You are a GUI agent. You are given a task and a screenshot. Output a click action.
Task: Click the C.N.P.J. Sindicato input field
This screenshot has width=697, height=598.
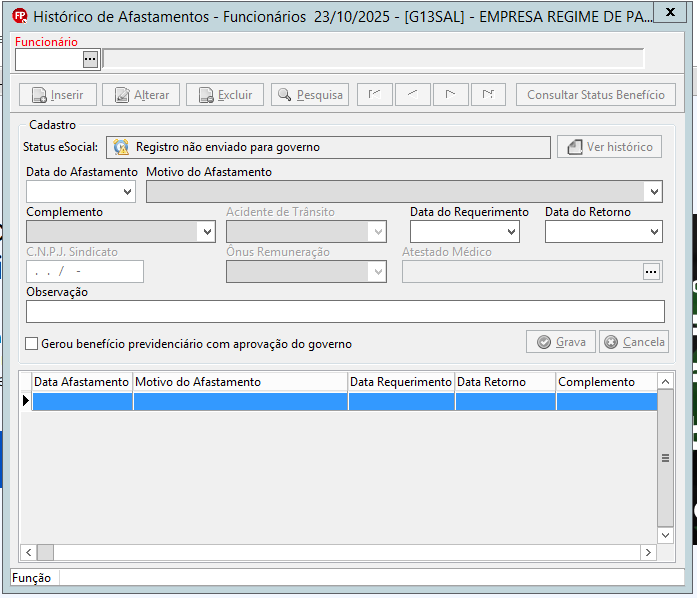(x=85, y=272)
